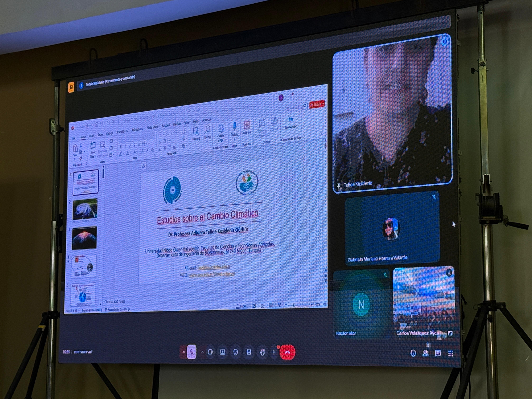Image resolution: width=532 pixels, height=399 pixels.
Task: Open the Review ribbon tab
Action: (x=177, y=124)
